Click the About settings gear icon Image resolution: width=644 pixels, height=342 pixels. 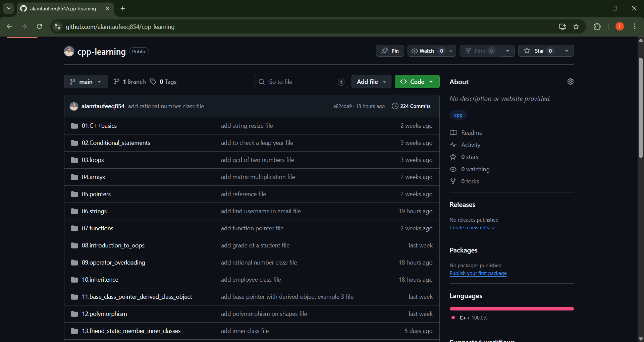(570, 81)
